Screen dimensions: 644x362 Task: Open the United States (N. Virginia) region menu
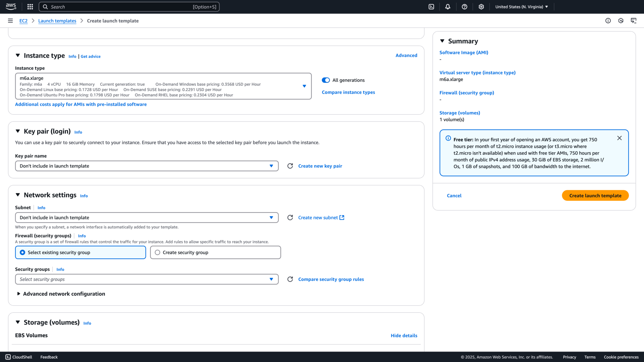coord(522,7)
